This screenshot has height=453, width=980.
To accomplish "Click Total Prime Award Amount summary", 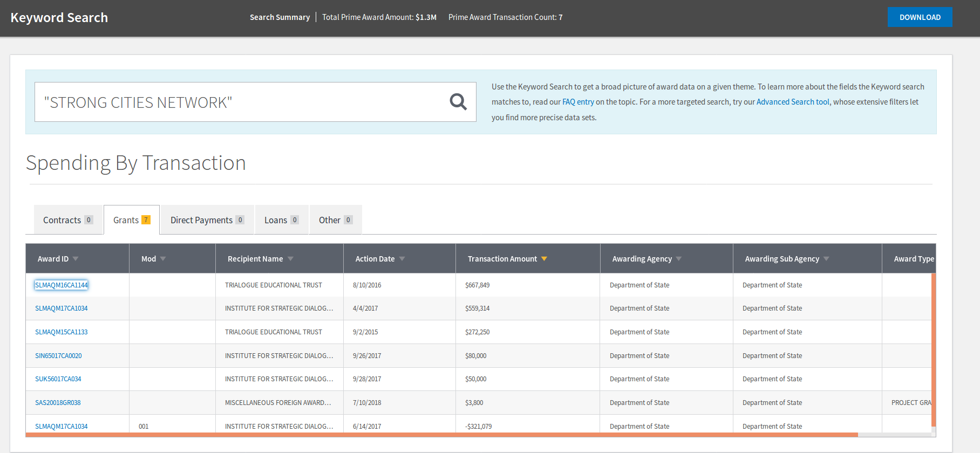I will 379,17.
